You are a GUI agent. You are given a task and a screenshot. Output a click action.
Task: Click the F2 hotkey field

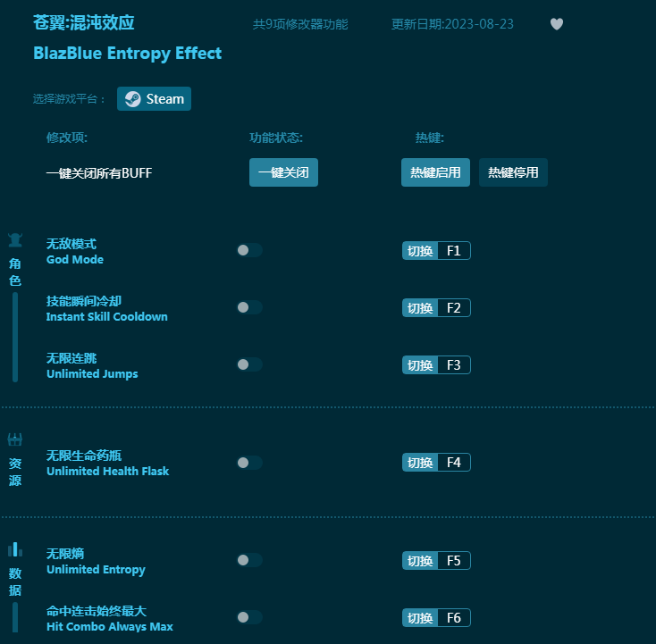pos(454,308)
